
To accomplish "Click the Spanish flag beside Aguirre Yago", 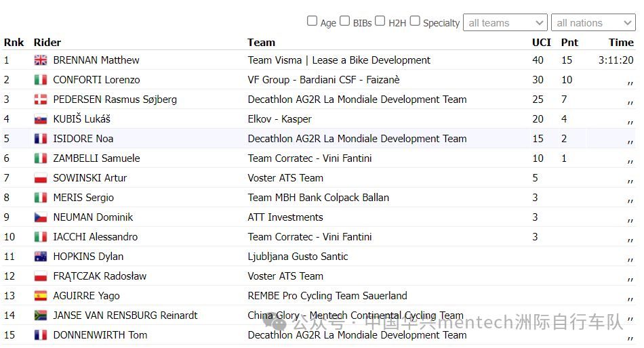I will (x=40, y=297).
